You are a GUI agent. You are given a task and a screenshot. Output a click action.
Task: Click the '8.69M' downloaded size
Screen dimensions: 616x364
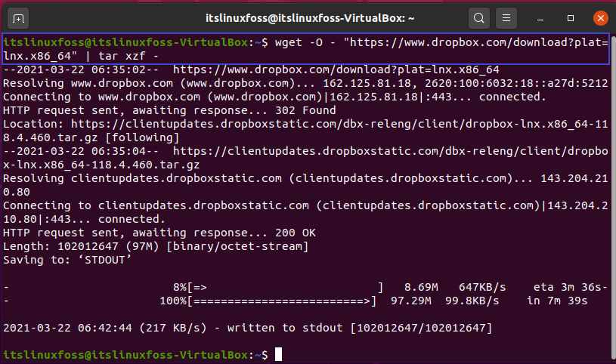pyautogui.click(x=421, y=288)
